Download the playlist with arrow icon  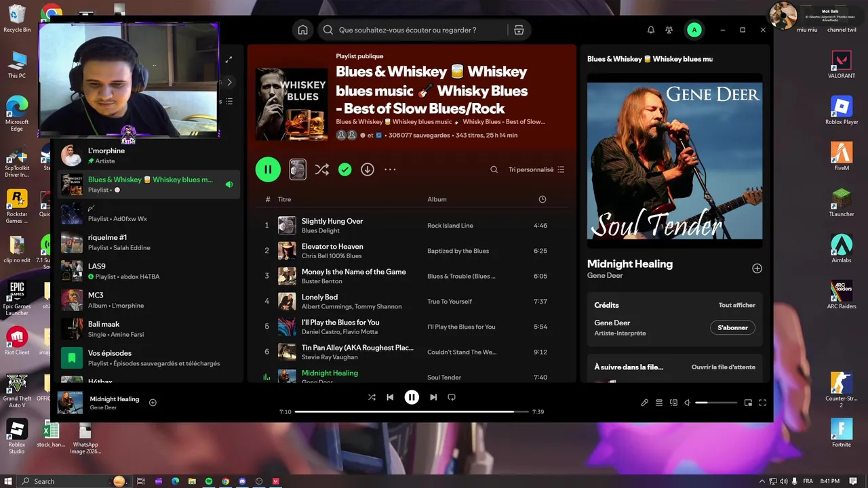(x=368, y=169)
